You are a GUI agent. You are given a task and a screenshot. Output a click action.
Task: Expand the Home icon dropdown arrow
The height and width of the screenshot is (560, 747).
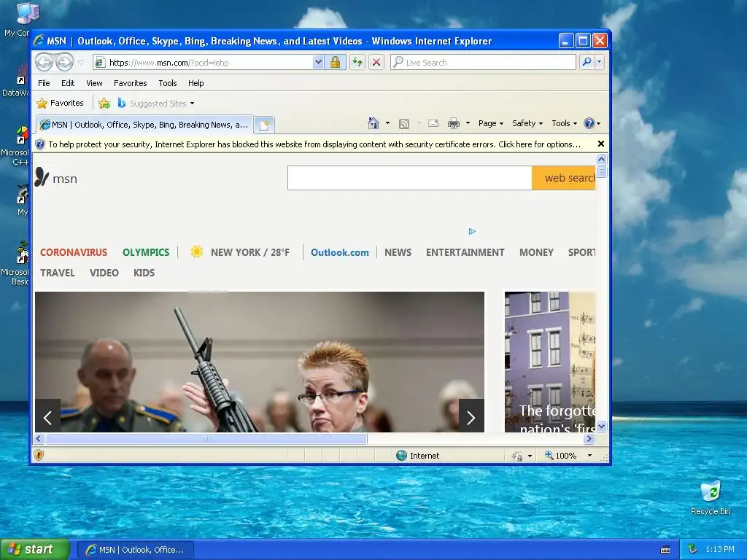pyautogui.click(x=387, y=123)
